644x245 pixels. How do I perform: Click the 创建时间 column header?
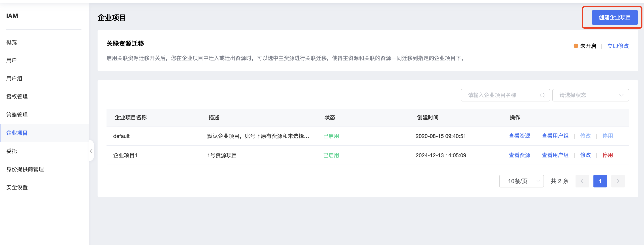(x=427, y=117)
